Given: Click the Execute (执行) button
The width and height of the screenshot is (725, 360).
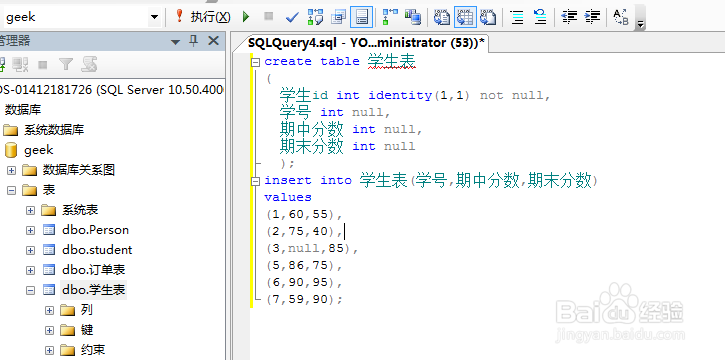Looking at the screenshot, I should (202, 17).
